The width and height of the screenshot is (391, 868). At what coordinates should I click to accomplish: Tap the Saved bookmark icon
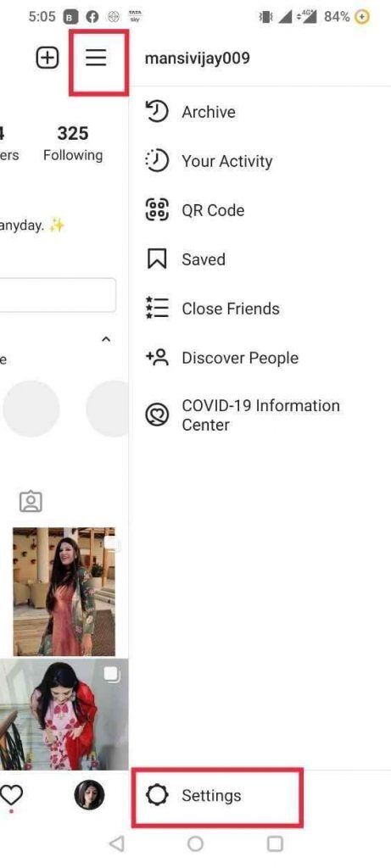coord(157,259)
